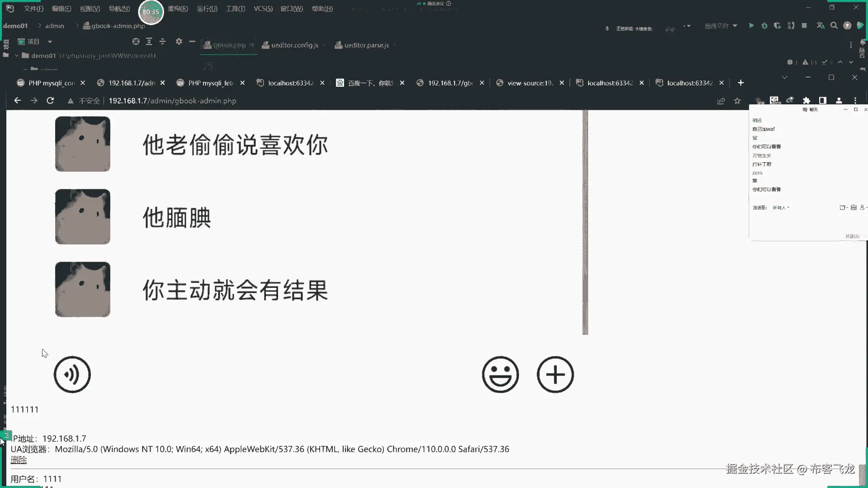Open the browser extensions puzzle icon
868x488 pixels.
pyautogui.click(x=806, y=100)
